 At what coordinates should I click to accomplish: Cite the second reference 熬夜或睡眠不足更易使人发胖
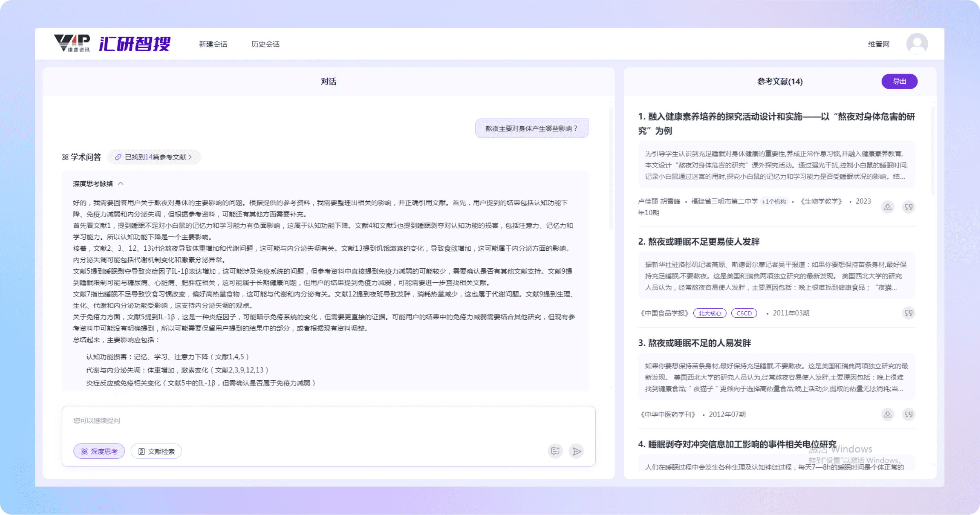pos(909,313)
